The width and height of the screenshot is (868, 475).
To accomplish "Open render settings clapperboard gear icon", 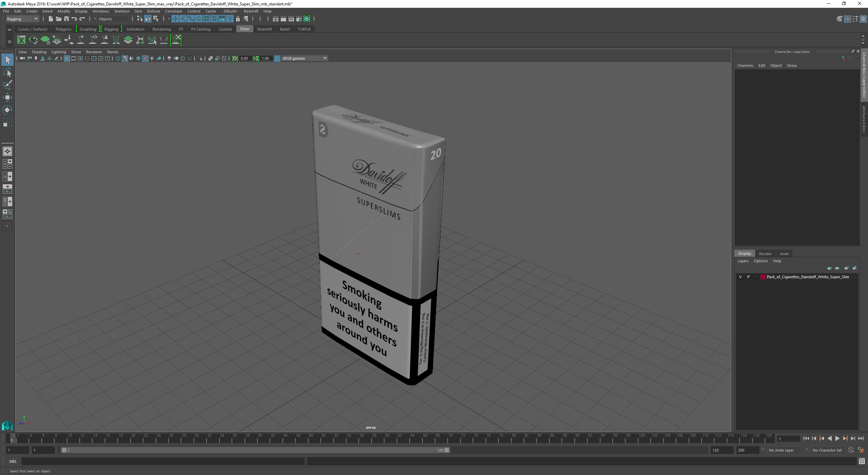I will [299, 19].
